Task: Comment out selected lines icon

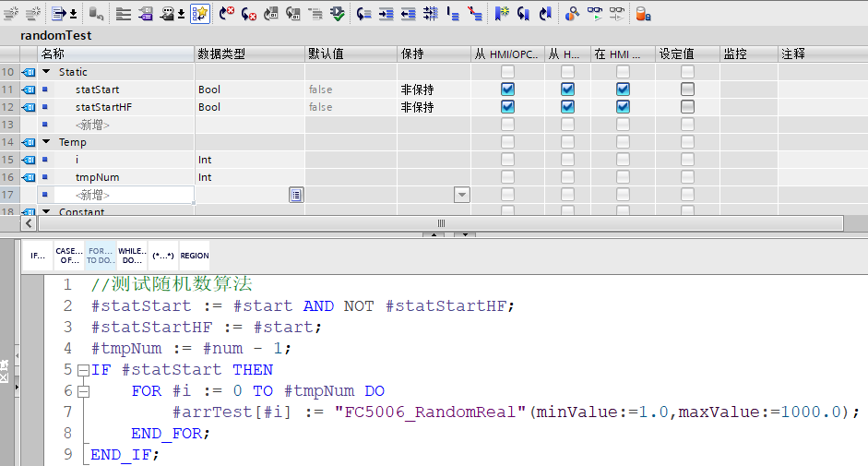Action: click(453, 13)
